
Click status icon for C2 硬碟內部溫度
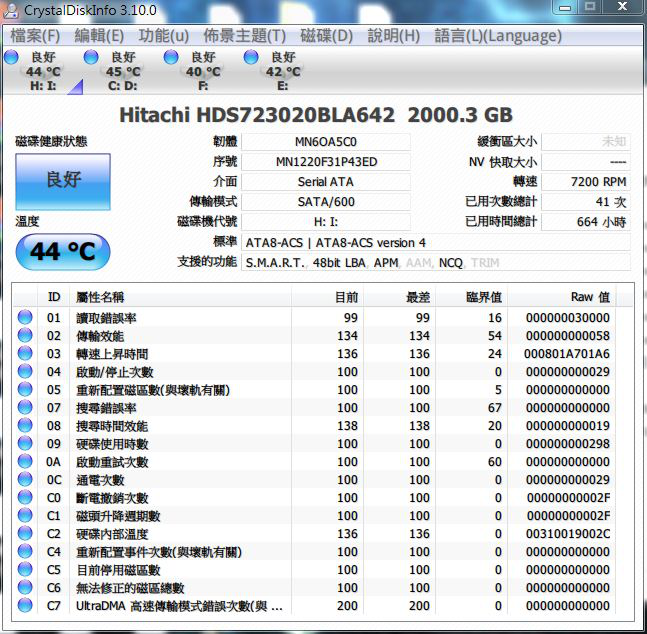pyautogui.click(x=25, y=533)
